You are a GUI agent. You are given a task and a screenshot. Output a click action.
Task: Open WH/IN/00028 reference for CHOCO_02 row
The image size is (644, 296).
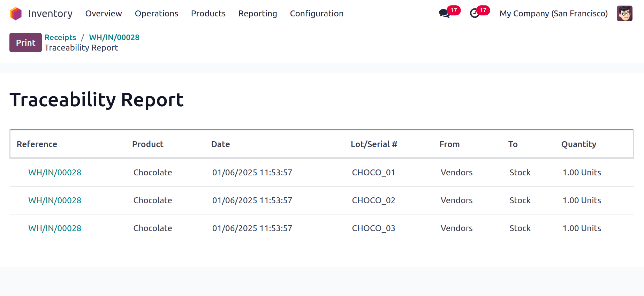[x=55, y=200]
